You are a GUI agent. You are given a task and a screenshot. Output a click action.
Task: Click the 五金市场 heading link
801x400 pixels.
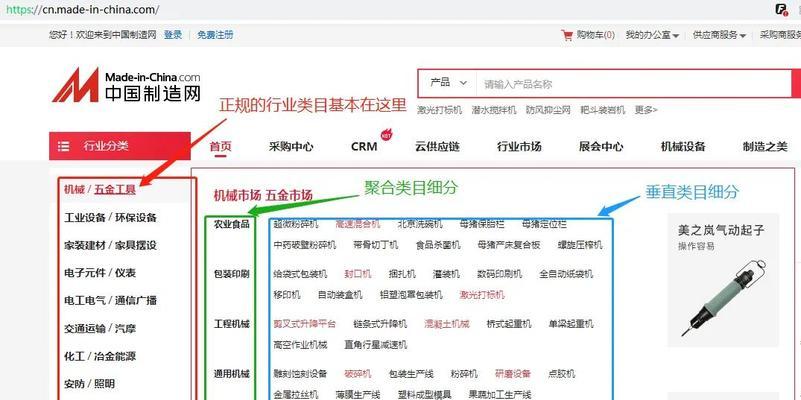[x=289, y=195]
